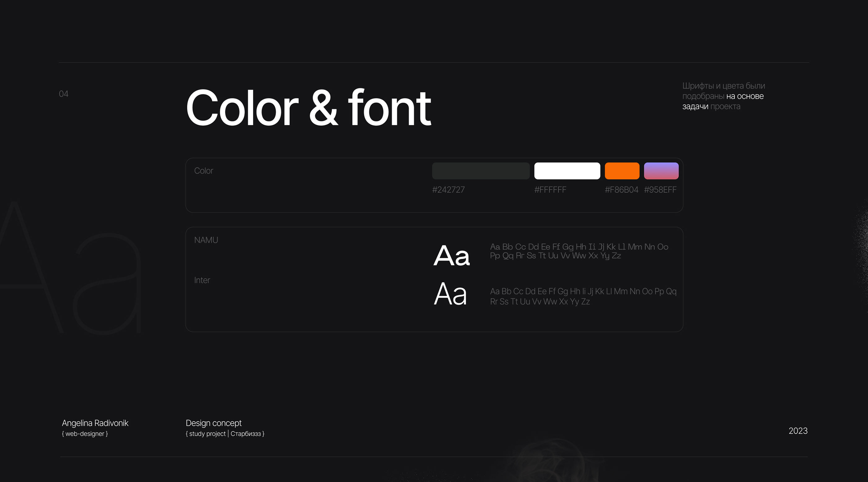
Task: Select the #F86B04 hex label
Action: coord(621,190)
